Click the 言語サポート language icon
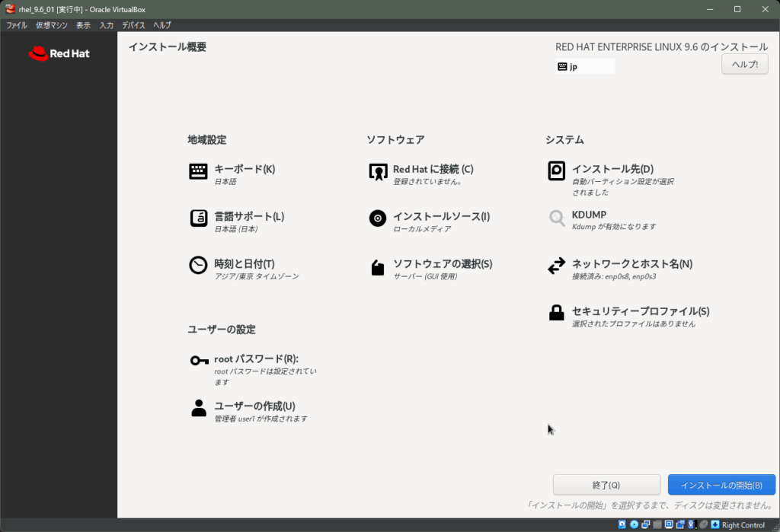 click(x=199, y=218)
